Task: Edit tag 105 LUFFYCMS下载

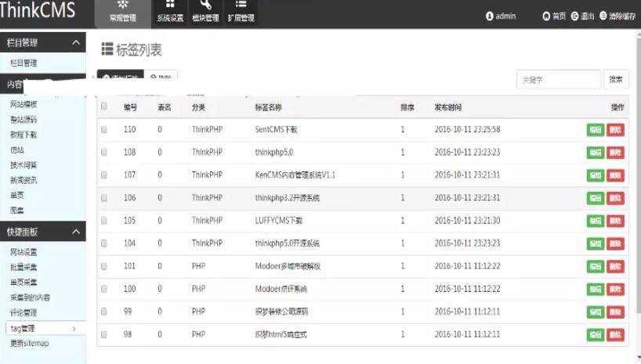Action: tap(596, 221)
